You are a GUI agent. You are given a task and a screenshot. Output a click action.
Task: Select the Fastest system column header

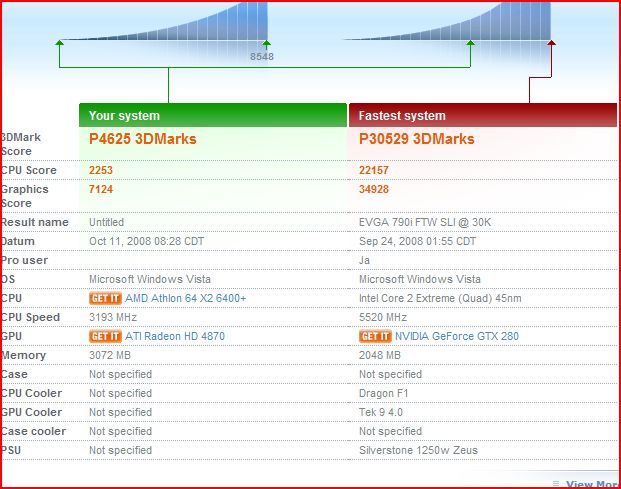point(483,115)
